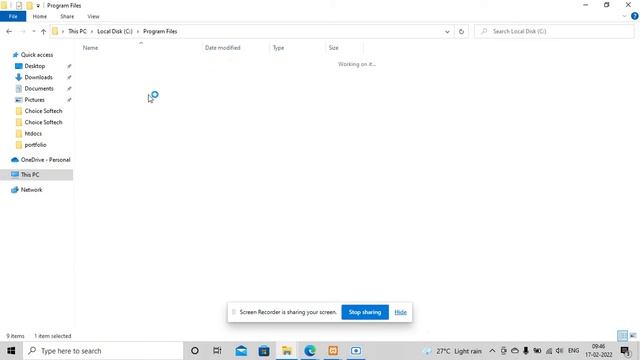Switch to large icons view layout

click(x=633, y=336)
